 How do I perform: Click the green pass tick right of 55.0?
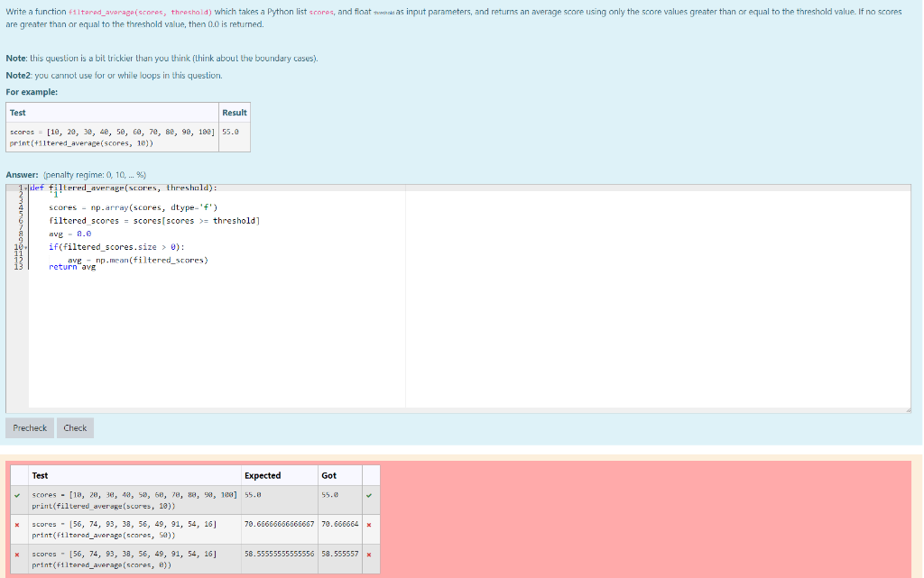369,496
